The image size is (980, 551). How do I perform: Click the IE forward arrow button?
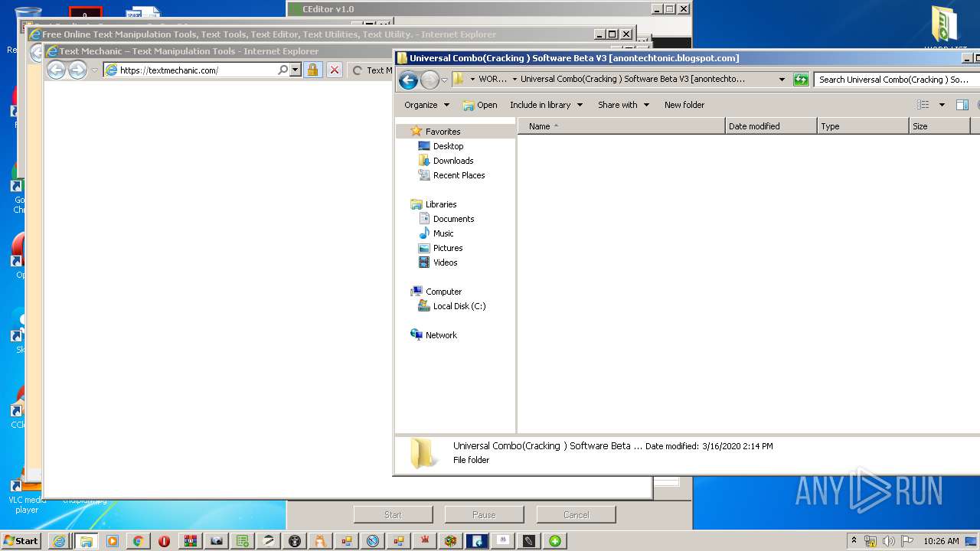(x=77, y=70)
